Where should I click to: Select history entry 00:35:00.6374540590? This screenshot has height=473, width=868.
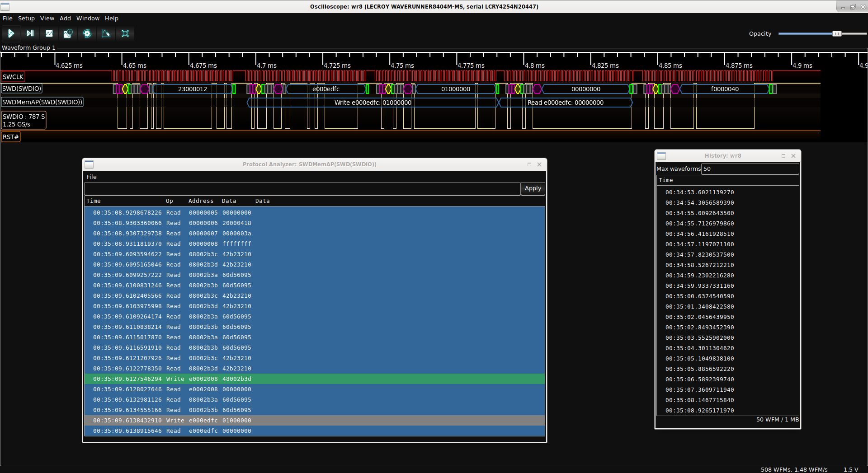point(727,296)
